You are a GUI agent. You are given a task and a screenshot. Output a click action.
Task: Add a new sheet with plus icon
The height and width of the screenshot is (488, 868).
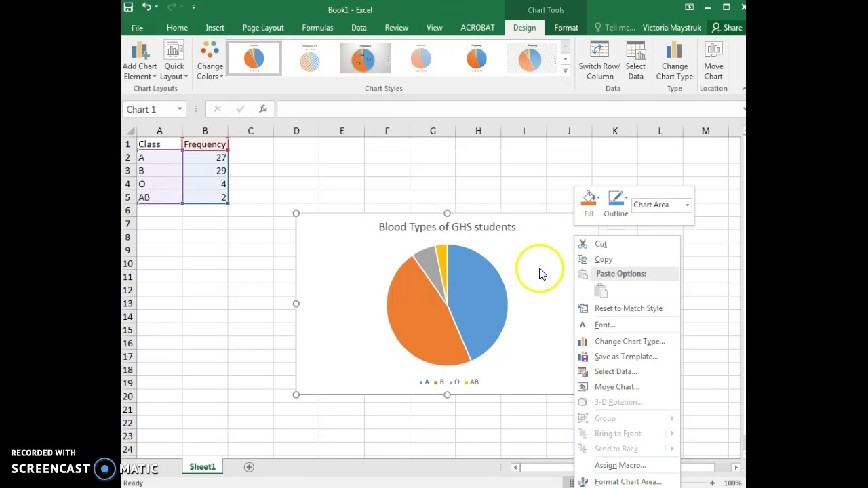coord(249,467)
